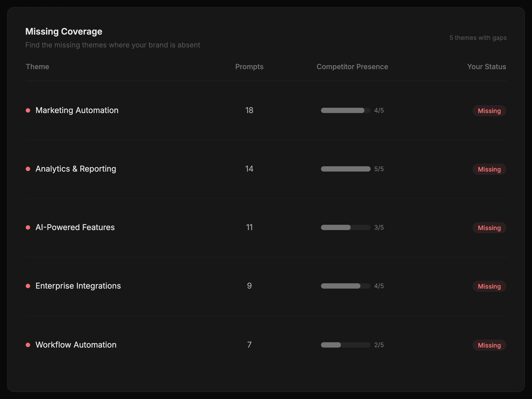
Task: Click Missing badge for Workflow Automation
Action: click(x=489, y=345)
